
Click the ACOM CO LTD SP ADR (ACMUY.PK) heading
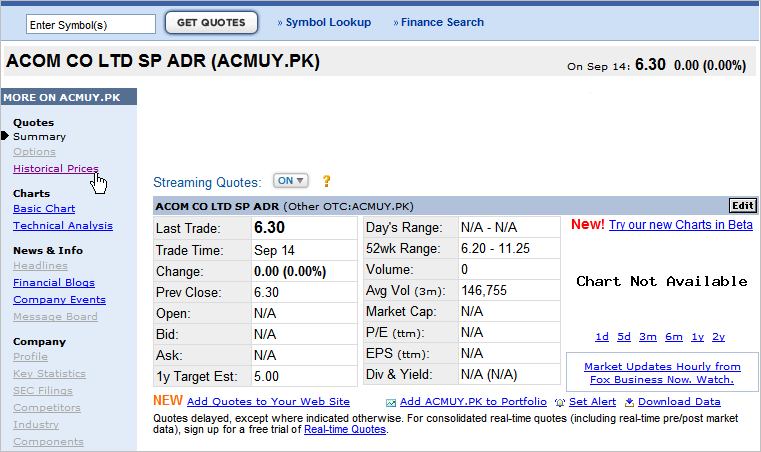click(163, 61)
